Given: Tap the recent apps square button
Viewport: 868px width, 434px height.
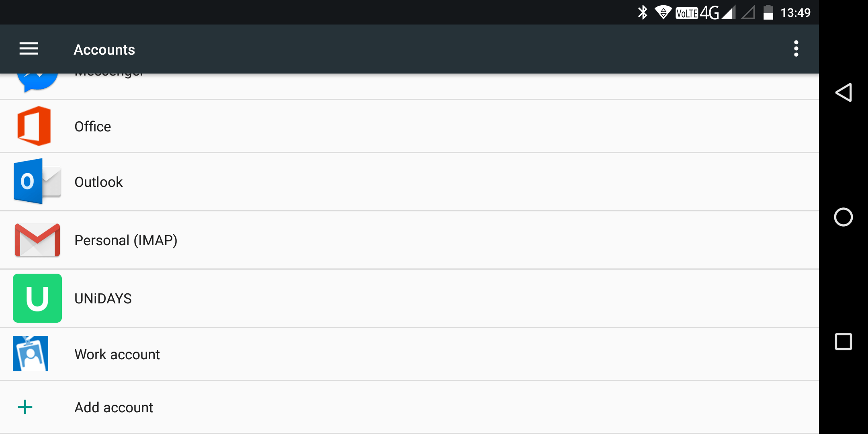Looking at the screenshot, I should tap(843, 342).
